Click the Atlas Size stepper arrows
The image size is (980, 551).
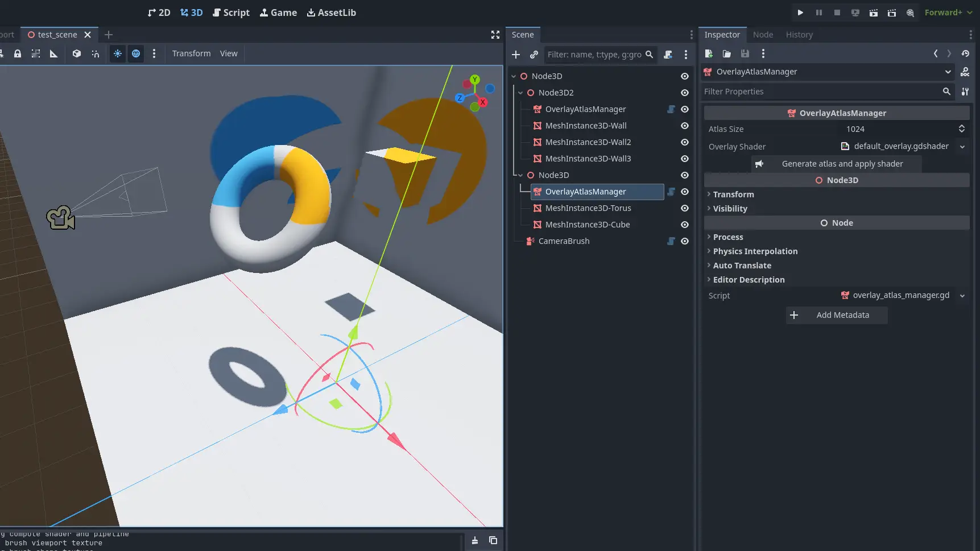click(961, 129)
